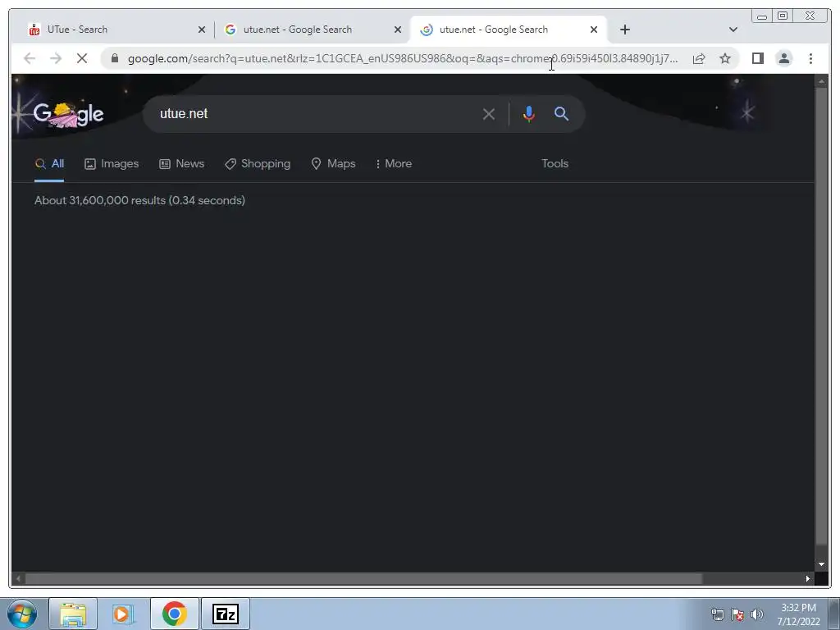This screenshot has height=630, width=840.
Task: Stop loading the page
Action: [82, 58]
